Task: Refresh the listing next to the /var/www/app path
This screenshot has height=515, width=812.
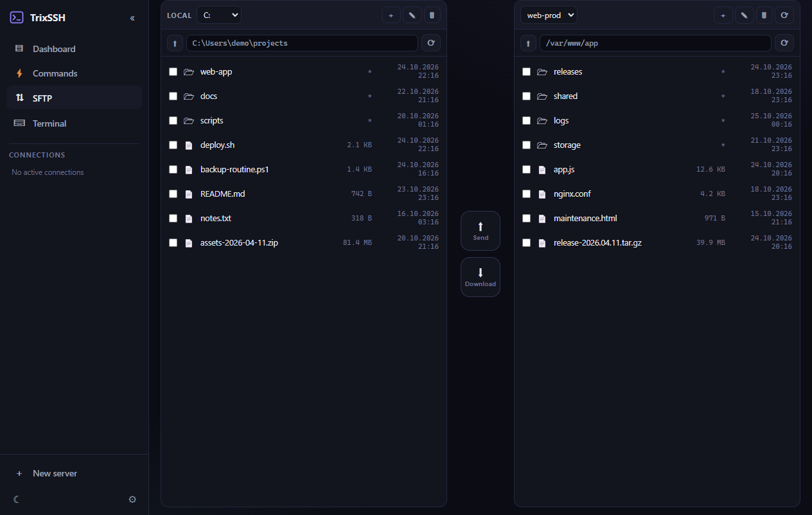Action: click(784, 43)
